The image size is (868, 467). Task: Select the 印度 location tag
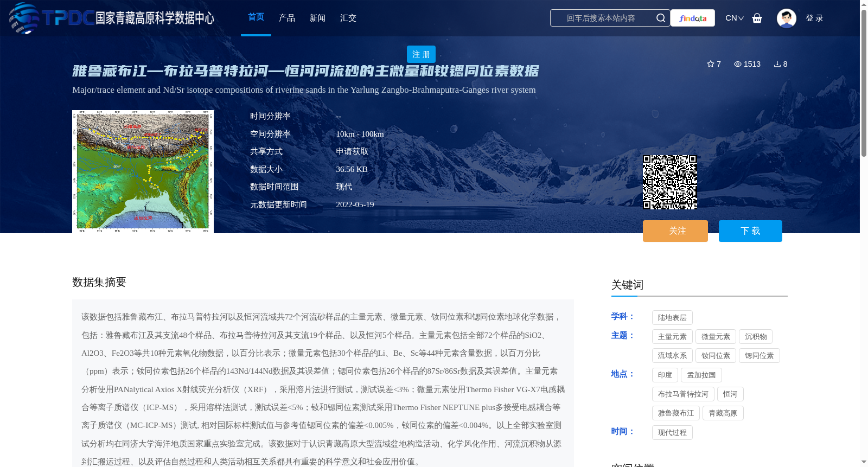(x=665, y=375)
